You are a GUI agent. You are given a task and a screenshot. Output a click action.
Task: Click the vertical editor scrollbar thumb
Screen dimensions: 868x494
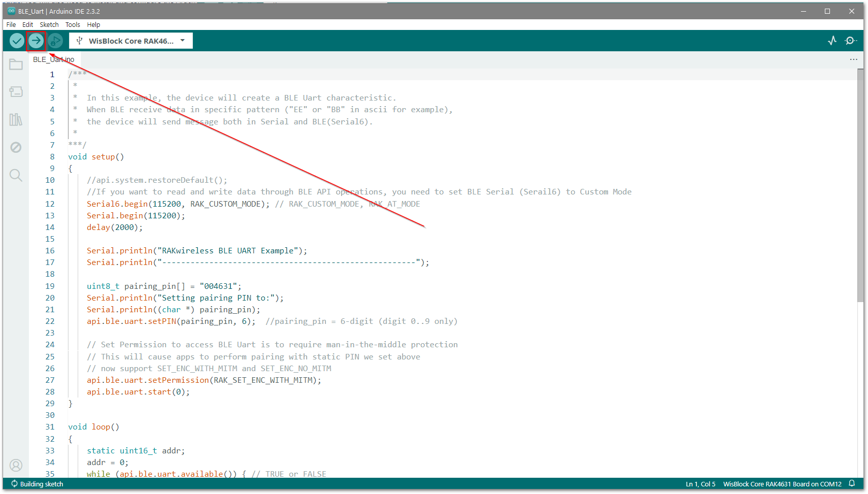point(860,185)
